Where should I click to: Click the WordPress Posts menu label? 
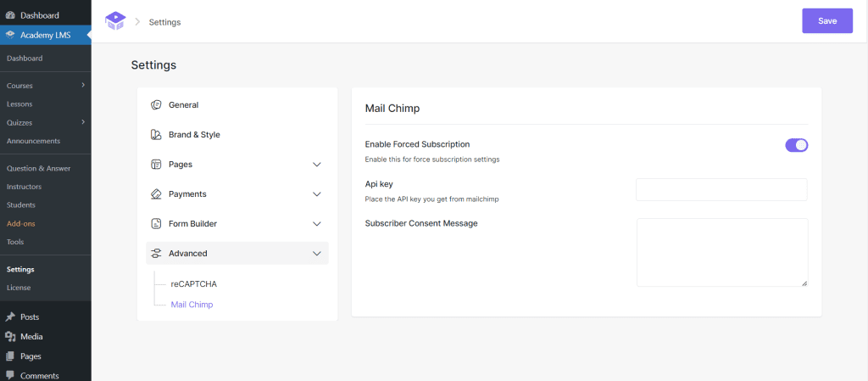pyautogui.click(x=30, y=317)
